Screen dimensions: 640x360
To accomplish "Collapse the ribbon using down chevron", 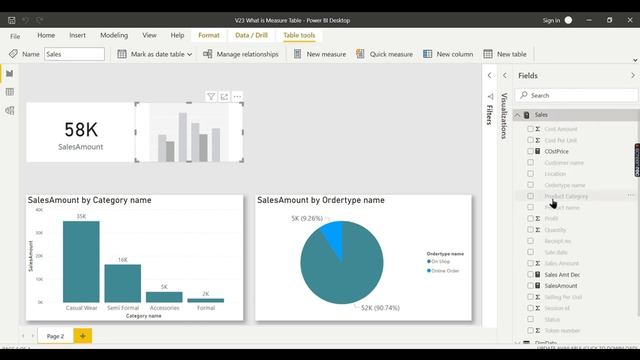I will click(635, 60).
